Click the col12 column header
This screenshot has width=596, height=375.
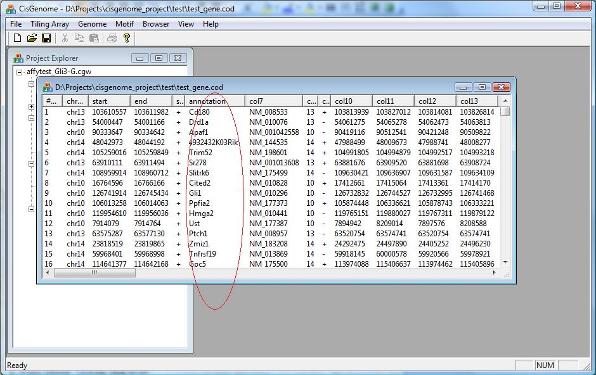click(435, 101)
